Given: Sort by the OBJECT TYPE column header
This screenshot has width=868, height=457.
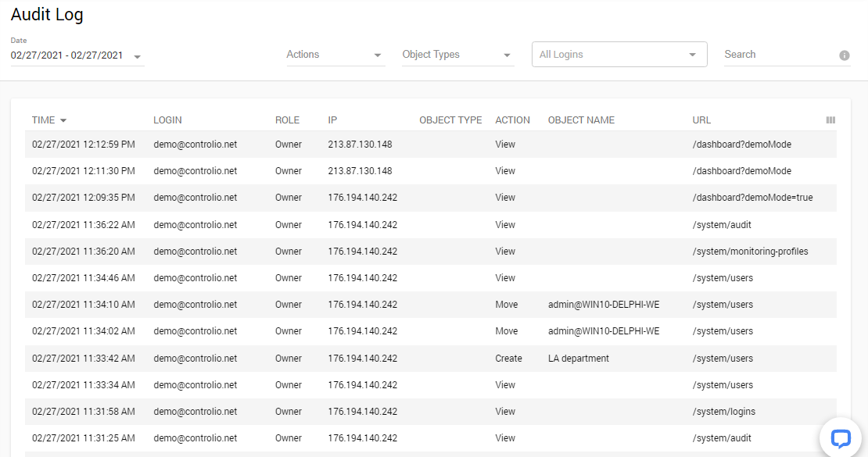Looking at the screenshot, I should pos(450,120).
